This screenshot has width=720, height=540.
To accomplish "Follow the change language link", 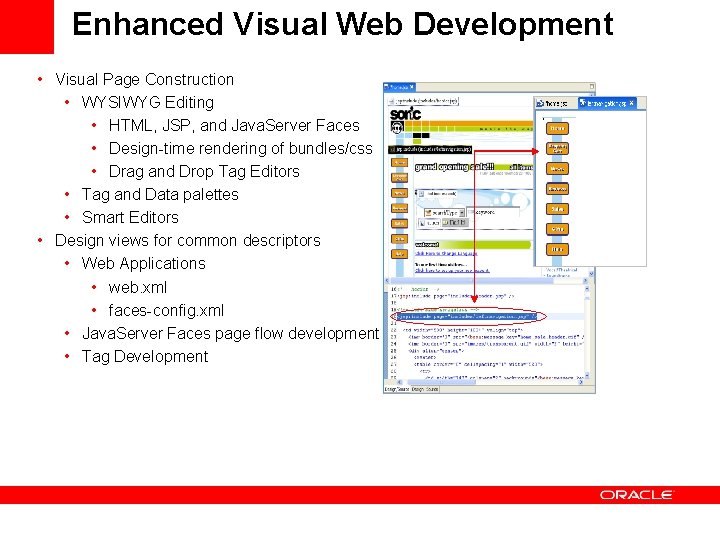I will 446,253.
